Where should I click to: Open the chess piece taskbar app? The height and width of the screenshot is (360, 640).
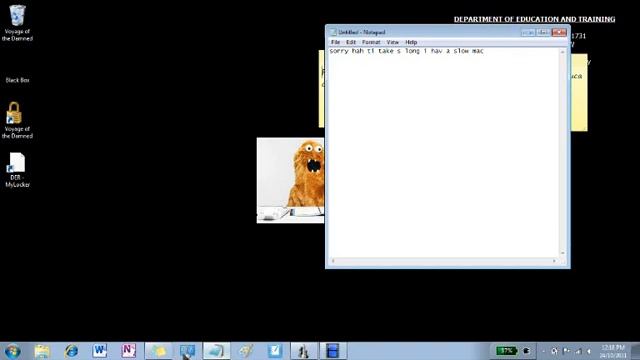tap(304, 351)
